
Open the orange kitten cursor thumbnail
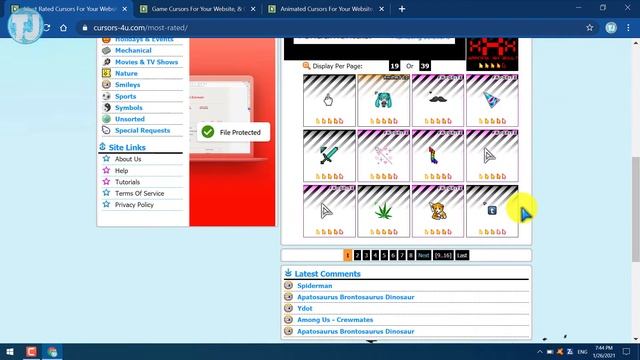[438, 211]
